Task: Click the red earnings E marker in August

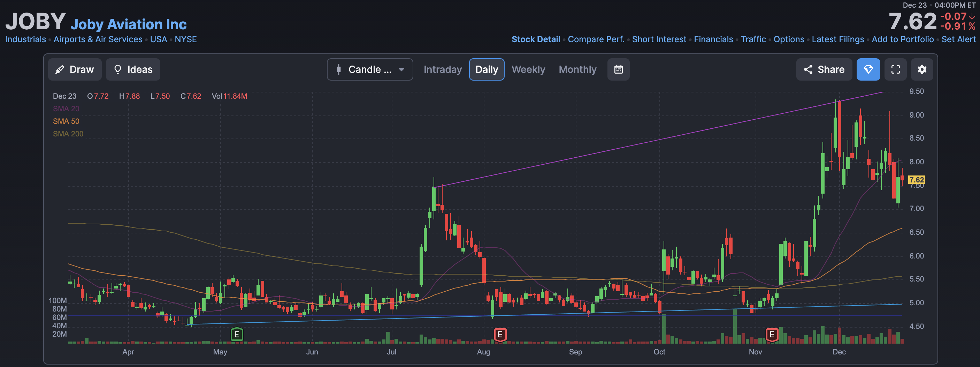Action: [500, 335]
